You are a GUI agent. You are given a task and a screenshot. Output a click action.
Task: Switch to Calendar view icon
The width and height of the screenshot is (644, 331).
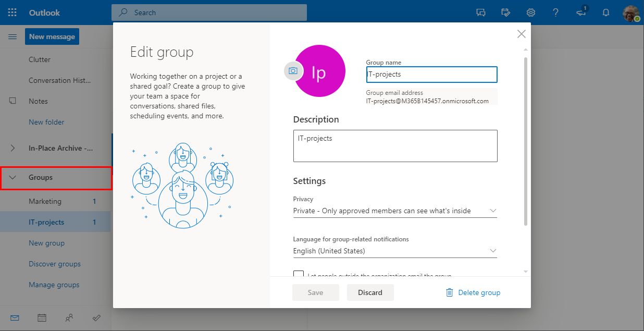pos(42,317)
